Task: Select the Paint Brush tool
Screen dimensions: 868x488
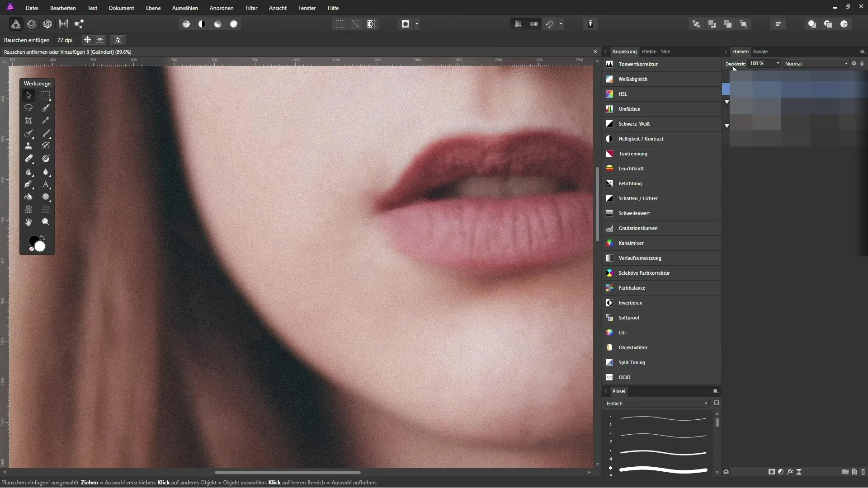Action: coord(46,133)
